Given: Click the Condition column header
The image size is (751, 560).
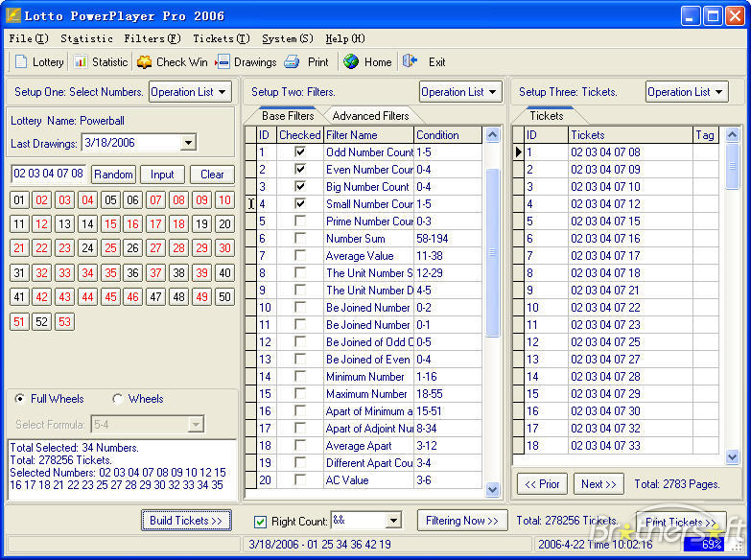Looking at the screenshot, I should 448,135.
